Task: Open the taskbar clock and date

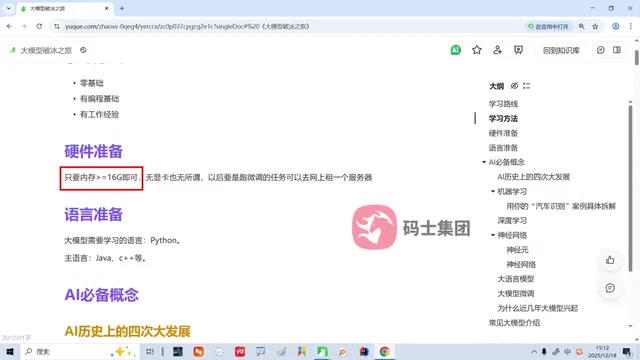Action: 602,351
